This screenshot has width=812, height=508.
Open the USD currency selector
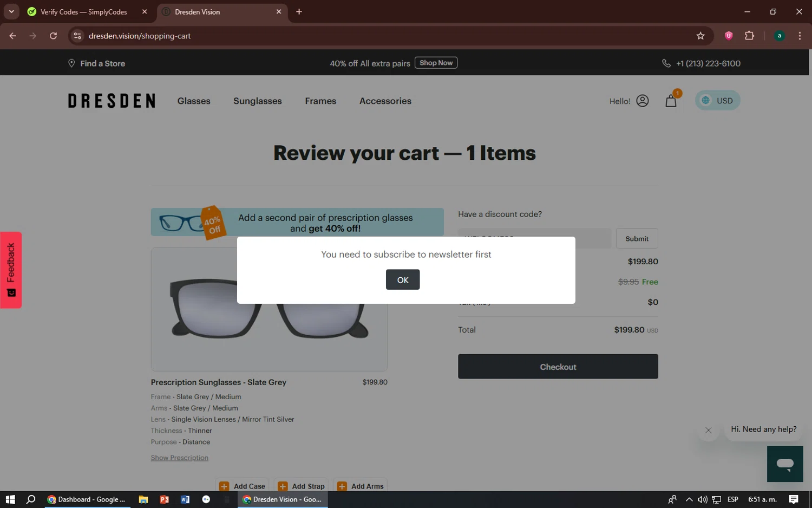[x=717, y=100]
